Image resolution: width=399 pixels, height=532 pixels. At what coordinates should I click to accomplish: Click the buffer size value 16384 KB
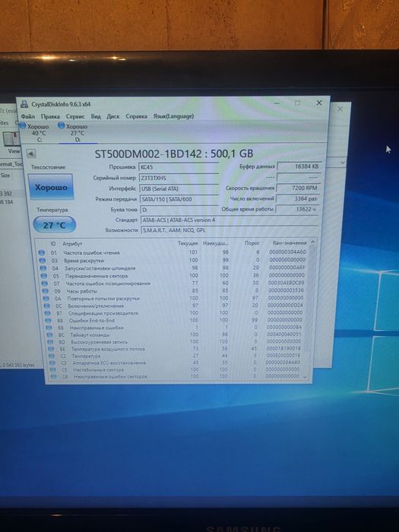tap(299, 166)
